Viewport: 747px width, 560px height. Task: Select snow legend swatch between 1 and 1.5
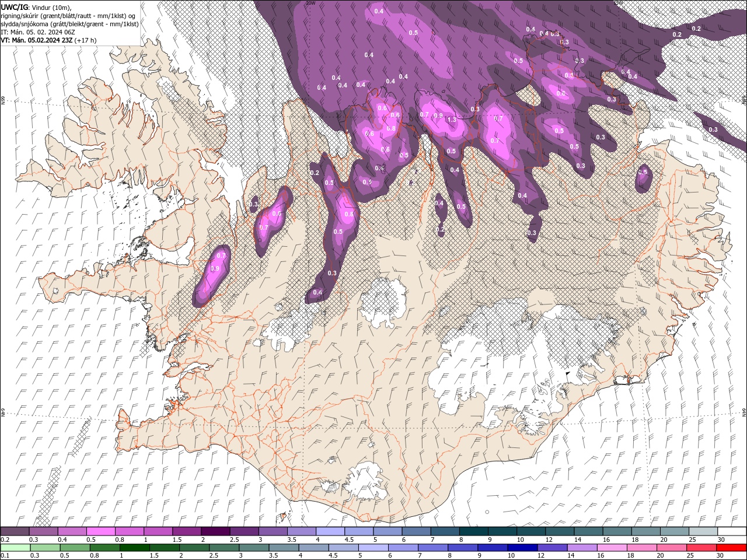click(x=158, y=531)
